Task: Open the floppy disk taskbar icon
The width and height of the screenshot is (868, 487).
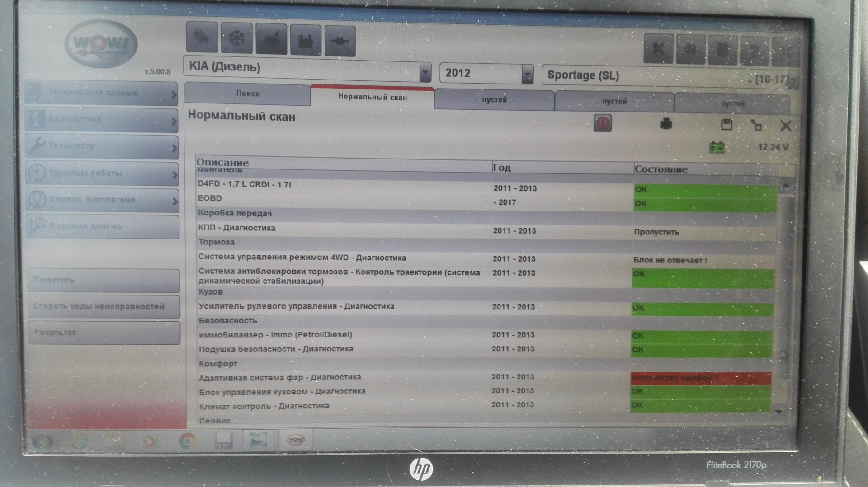Action: (x=224, y=440)
